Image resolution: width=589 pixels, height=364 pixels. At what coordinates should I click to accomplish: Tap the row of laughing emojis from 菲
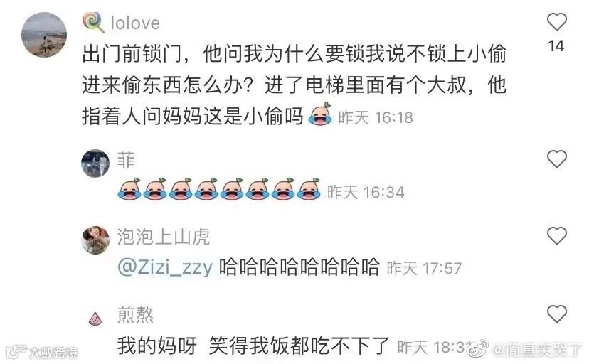219,189
